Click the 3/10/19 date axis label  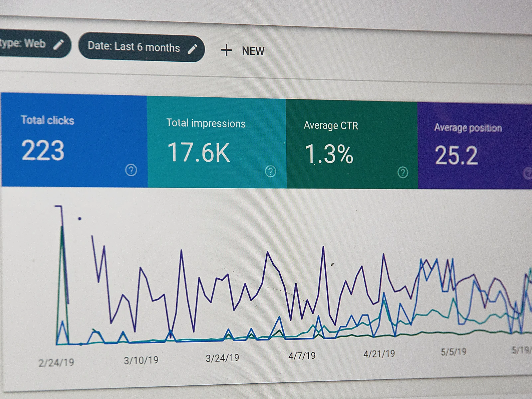click(141, 360)
